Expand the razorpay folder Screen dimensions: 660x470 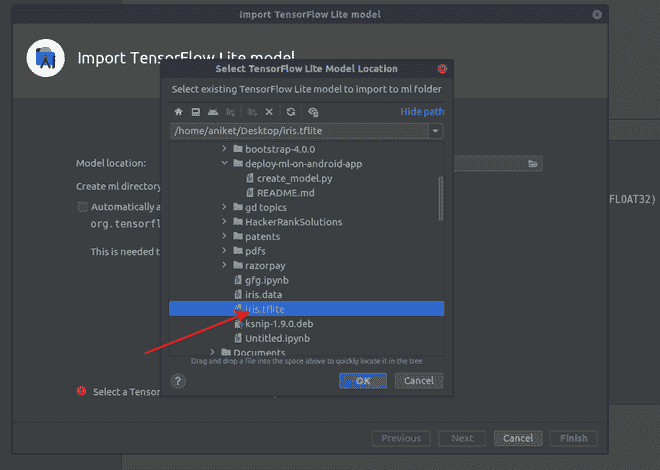(x=224, y=266)
